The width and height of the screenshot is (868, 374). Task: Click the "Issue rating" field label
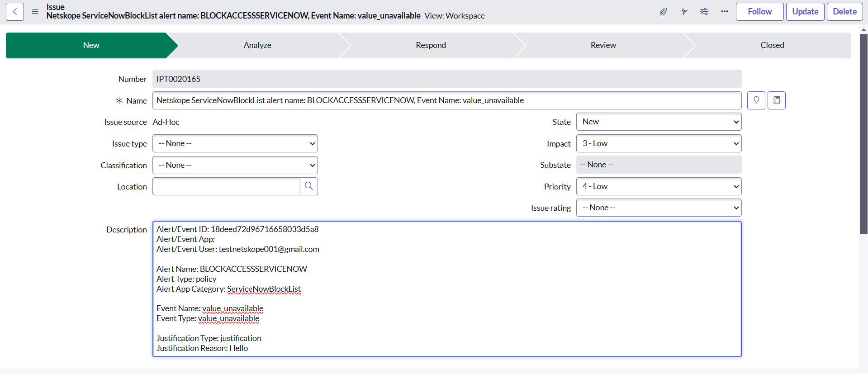(x=551, y=208)
